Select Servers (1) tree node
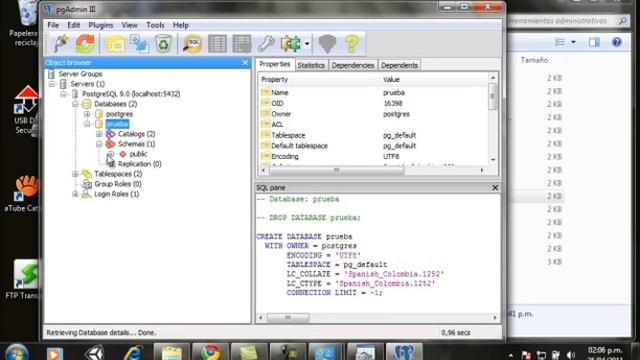Image resolution: width=640 pixels, height=360 pixels. click(87, 84)
